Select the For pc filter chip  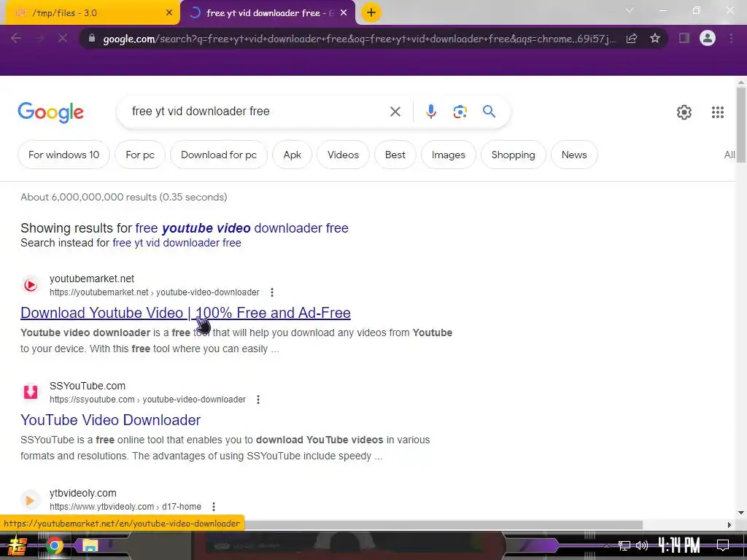pos(140,155)
